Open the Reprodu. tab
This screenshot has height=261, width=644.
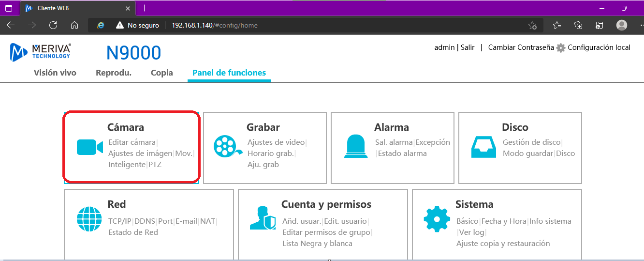[x=114, y=73]
